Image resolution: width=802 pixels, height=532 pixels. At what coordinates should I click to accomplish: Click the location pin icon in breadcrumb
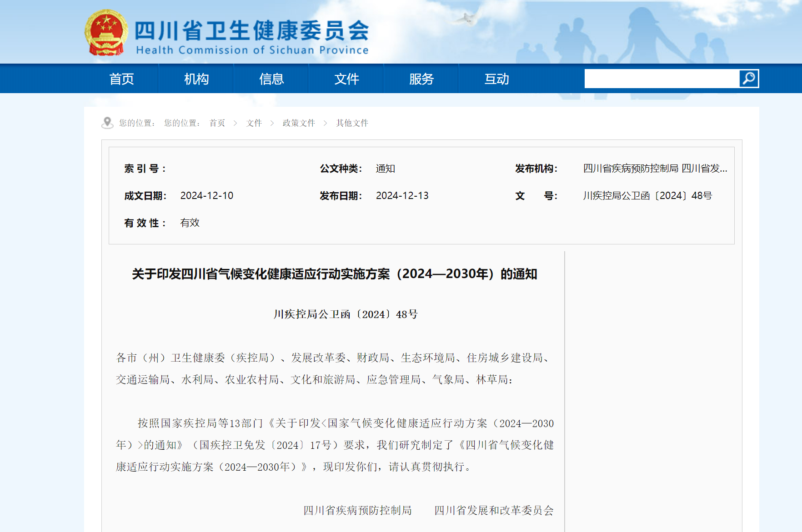tap(107, 123)
